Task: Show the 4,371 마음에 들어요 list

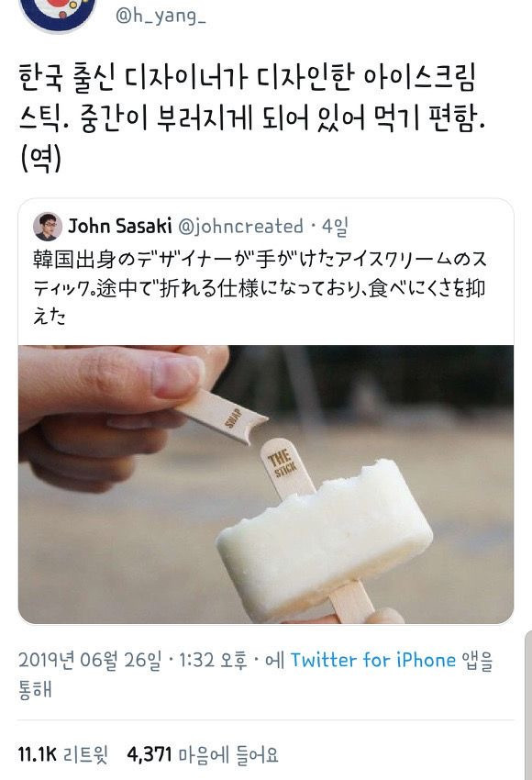Action: [203, 754]
